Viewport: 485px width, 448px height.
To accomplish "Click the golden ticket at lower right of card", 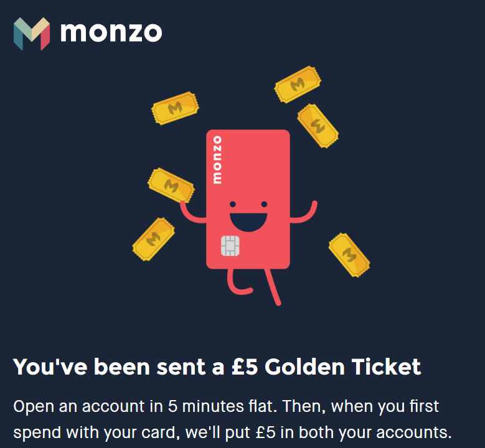I will (349, 255).
